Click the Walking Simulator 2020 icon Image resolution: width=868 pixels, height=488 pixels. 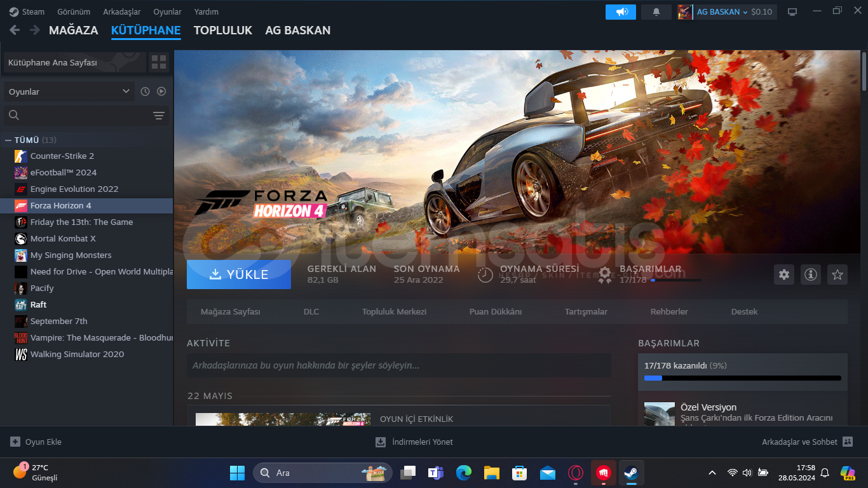point(21,355)
